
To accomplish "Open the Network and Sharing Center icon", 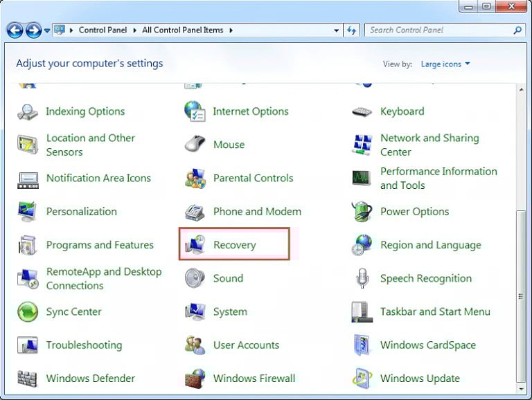I will [362, 145].
